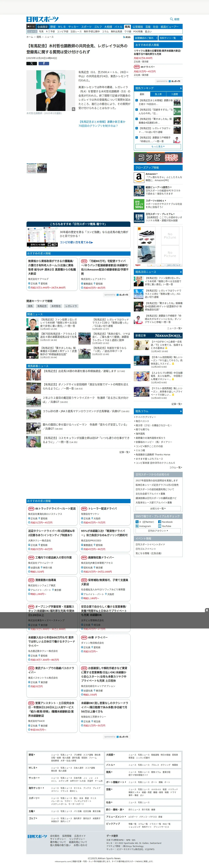The image size is (209, 868).
Task: Open X (旧Twitter) social link
Action: tap(145, 522)
